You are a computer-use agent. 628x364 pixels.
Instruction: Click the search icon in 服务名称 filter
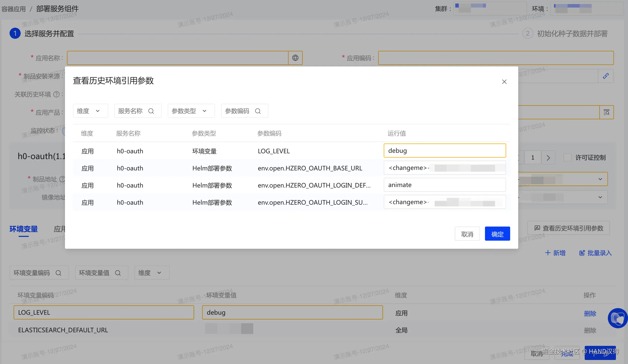(151, 111)
